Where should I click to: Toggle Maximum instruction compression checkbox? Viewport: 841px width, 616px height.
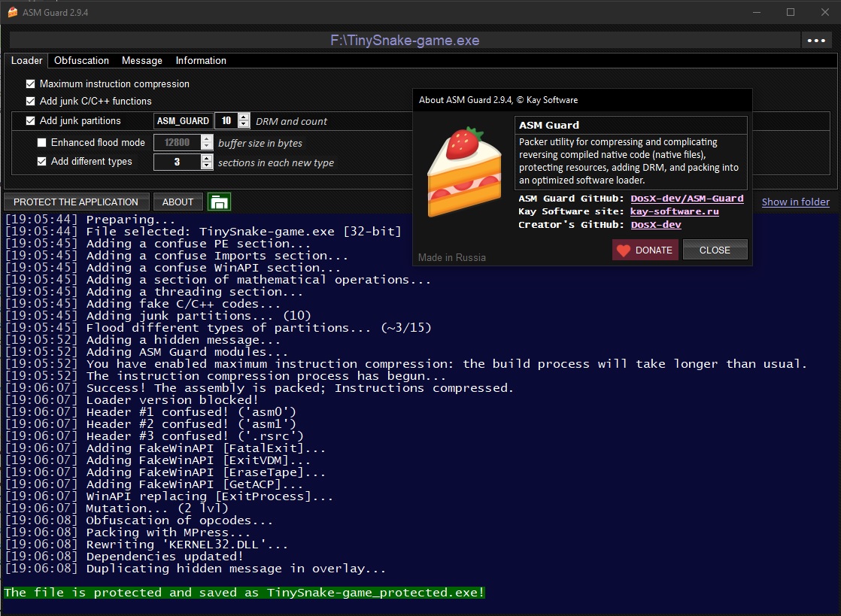[x=31, y=83]
